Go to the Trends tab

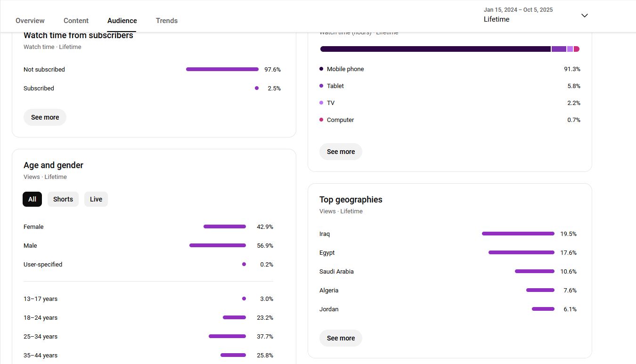[167, 21]
